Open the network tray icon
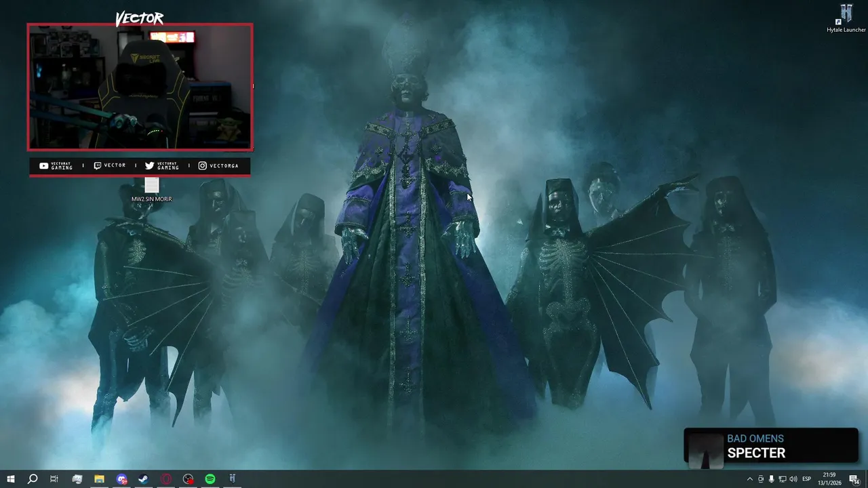Screen dimensions: 868x488 click(782, 479)
